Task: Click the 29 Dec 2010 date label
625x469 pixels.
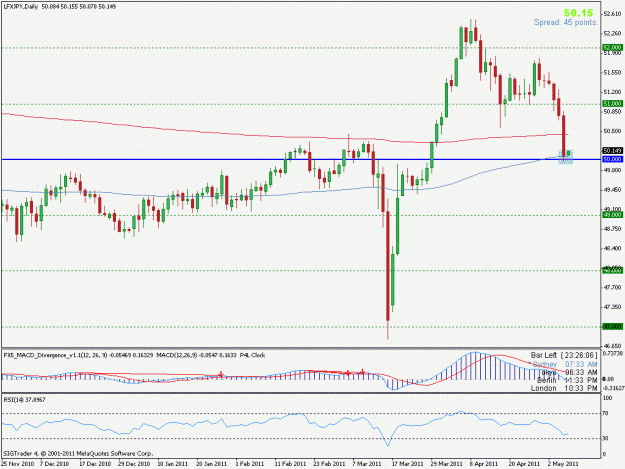Action: [134, 464]
